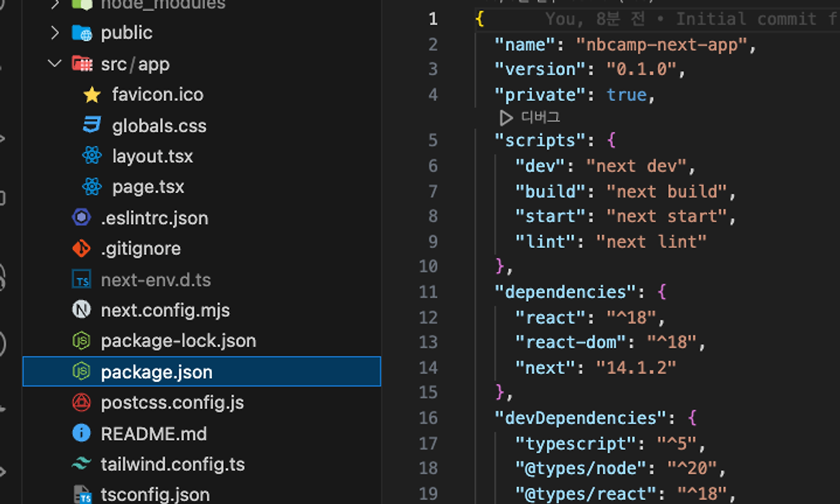Click the favicon.ico star icon

(x=92, y=94)
